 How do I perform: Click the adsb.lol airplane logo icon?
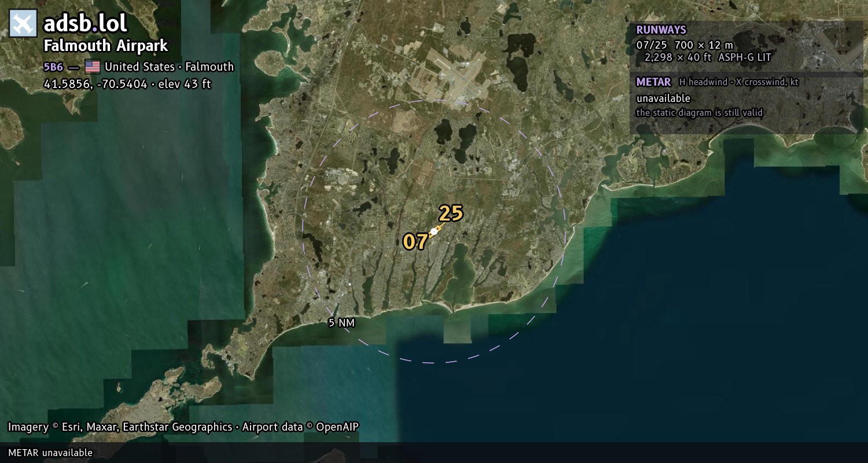point(23,23)
